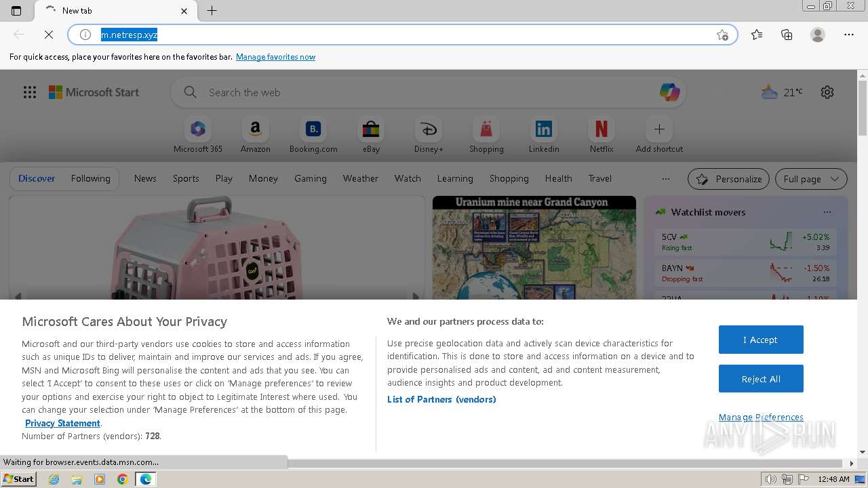Select the address bar URL field
868x488 pixels.
point(401,35)
